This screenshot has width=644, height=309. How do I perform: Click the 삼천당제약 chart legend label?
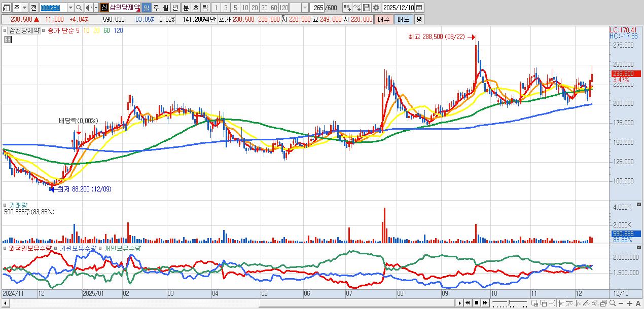(x=24, y=30)
